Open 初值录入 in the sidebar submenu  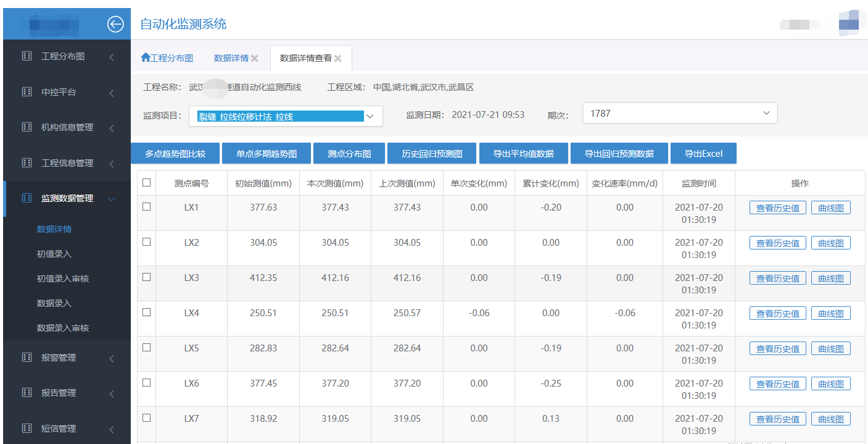point(54,254)
